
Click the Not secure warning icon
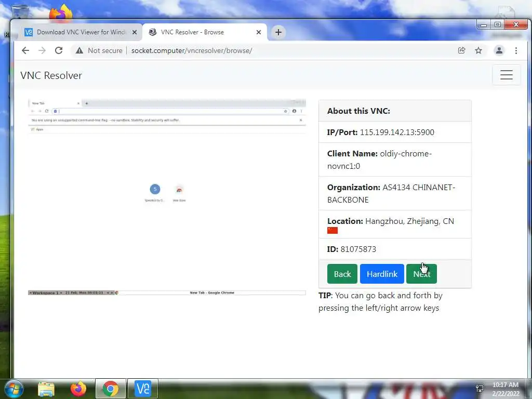click(79, 50)
